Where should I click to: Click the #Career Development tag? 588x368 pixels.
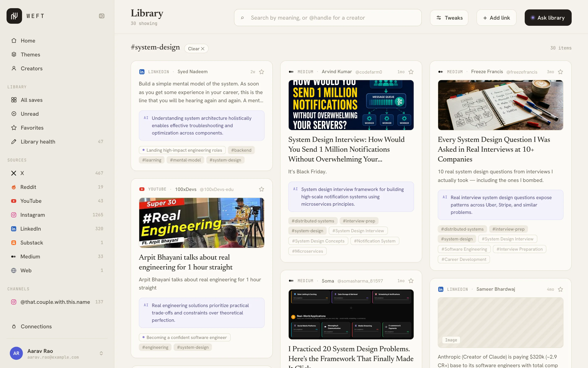(x=464, y=259)
